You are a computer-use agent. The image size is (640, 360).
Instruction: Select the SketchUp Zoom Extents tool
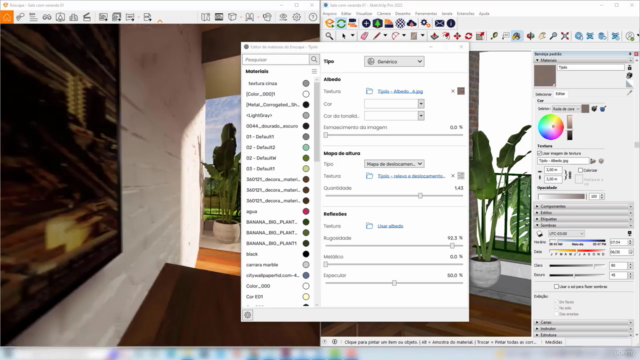click(565, 36)
